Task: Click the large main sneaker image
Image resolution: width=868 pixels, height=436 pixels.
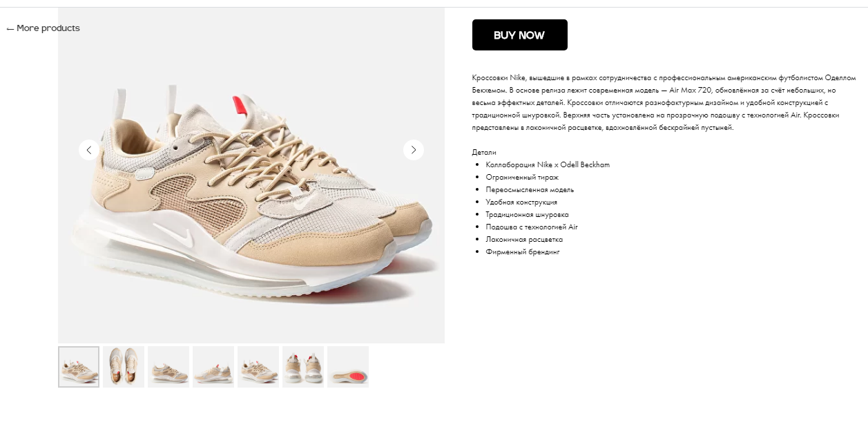Action: point(251,176)
